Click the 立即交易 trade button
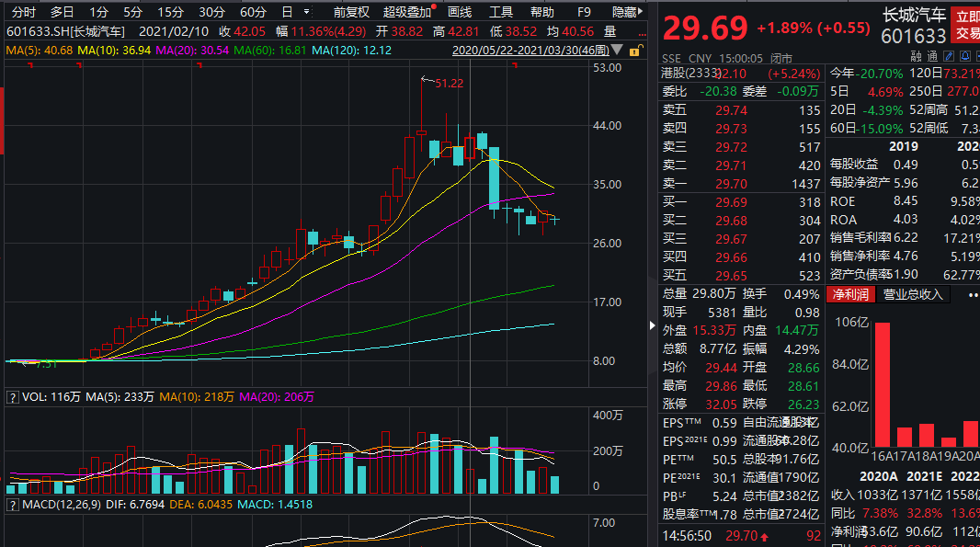 pyautogui.click(x=966, y=25)
